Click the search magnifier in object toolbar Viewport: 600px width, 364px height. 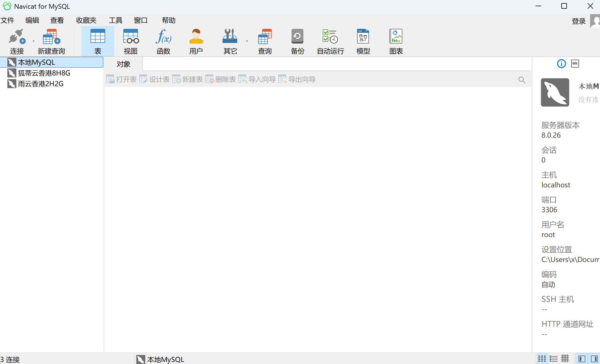522,80
